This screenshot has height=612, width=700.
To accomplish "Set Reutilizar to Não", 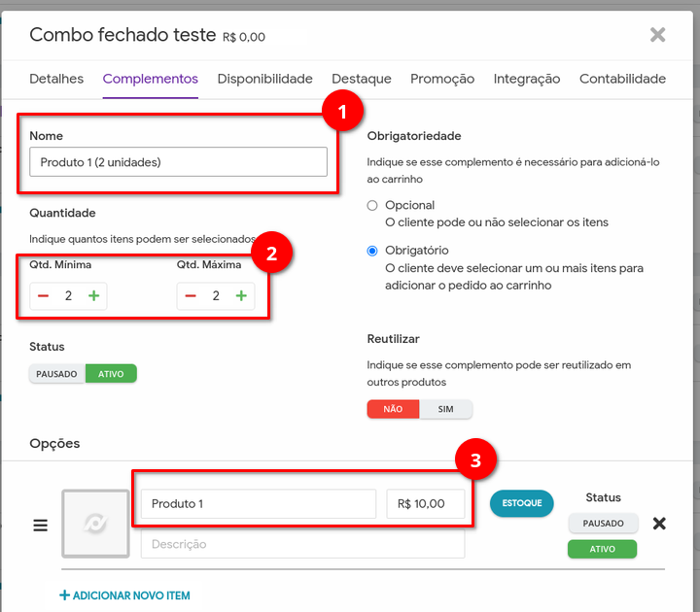I will pos(393,409).
